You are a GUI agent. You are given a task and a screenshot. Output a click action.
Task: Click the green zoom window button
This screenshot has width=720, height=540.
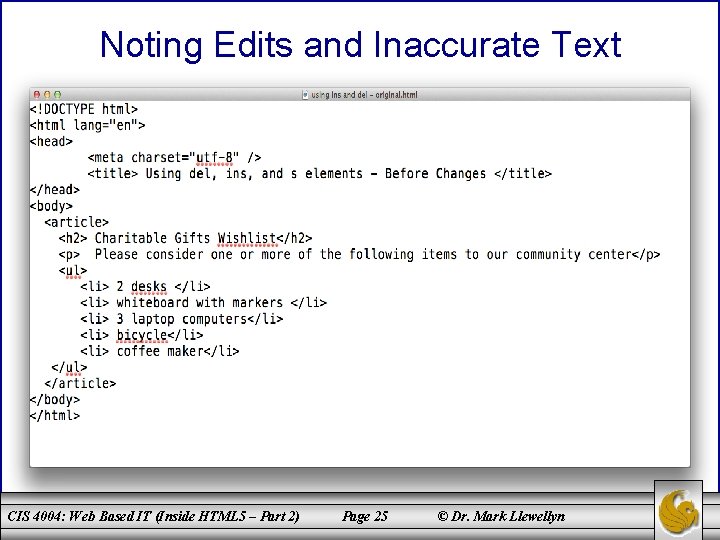pyautogui.click(x=57, y=95)
